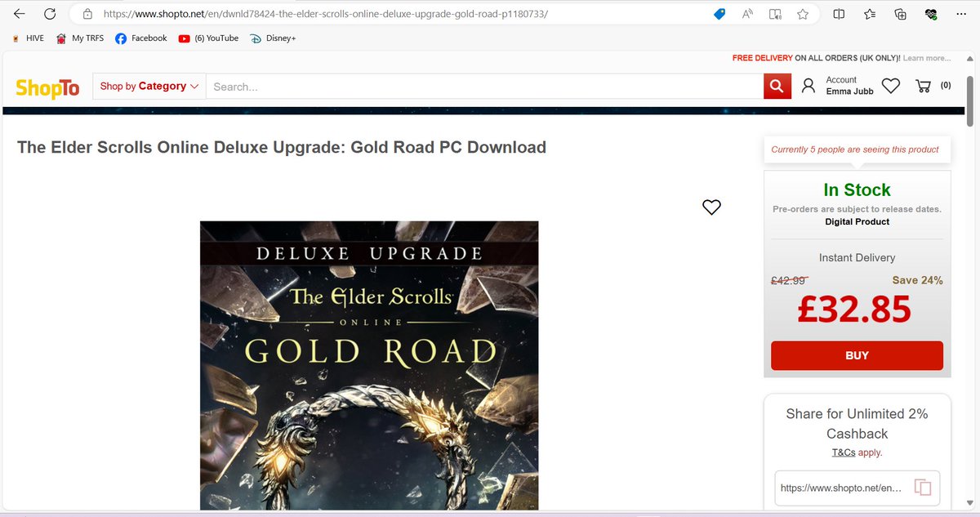Click the ShopTo search input field

[484, 86]
